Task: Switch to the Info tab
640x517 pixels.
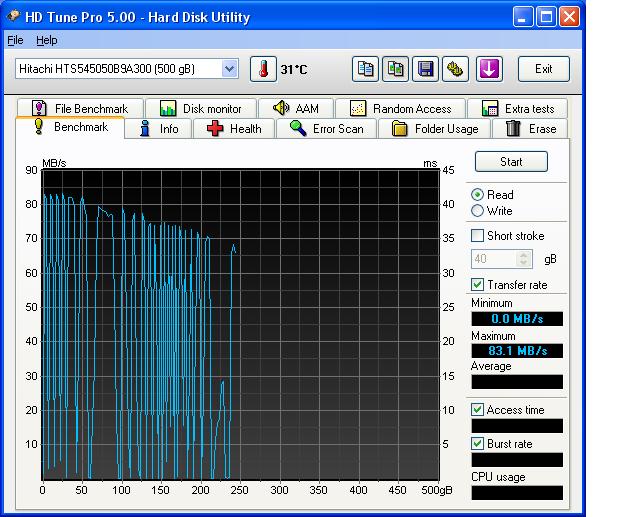Action: point(159,129)
